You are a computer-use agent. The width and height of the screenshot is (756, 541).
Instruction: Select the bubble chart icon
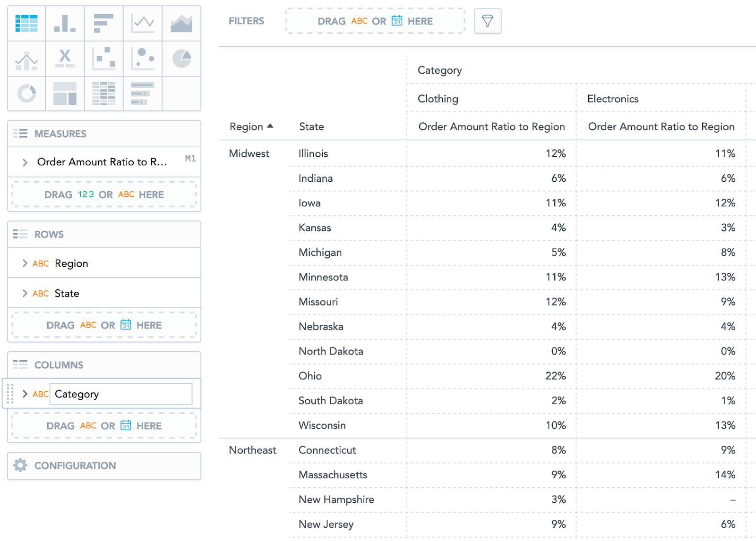tap(143, 59)
